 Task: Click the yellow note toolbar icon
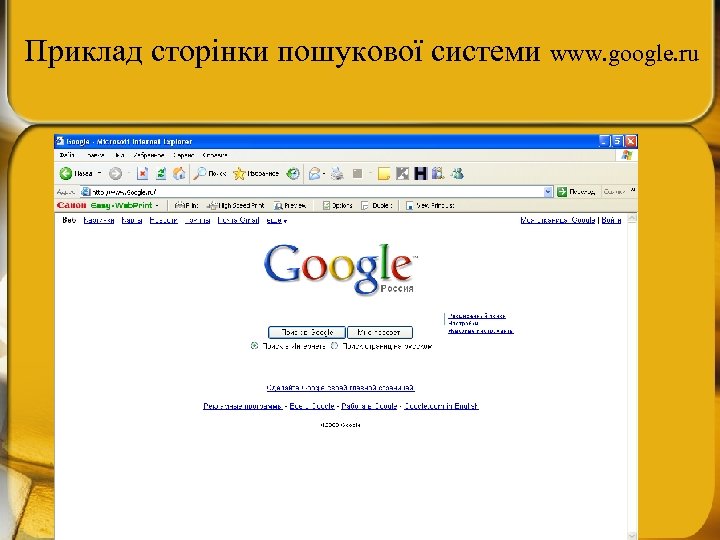click(384, 174)
